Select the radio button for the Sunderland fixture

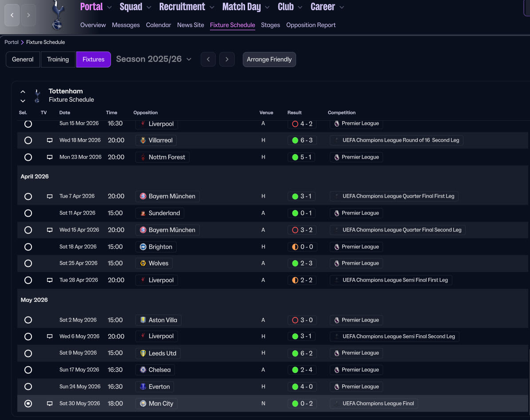point(28,213)
